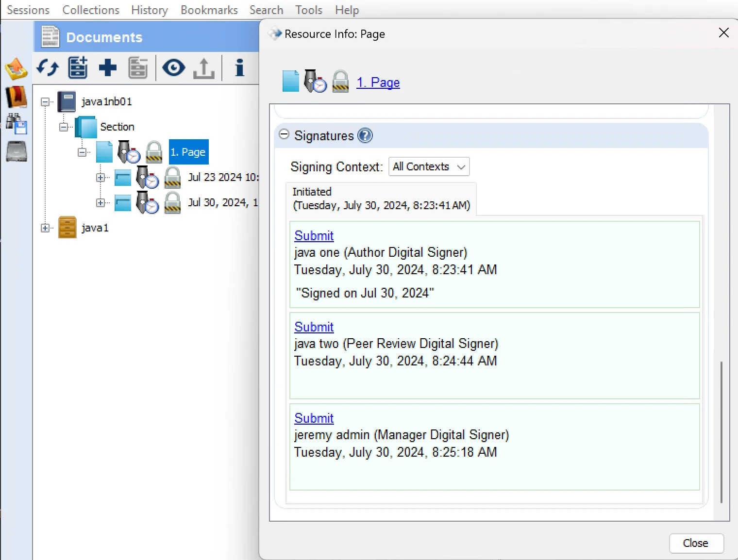
Task: Expand the java1 cabinet node
Action: (45, 228)
